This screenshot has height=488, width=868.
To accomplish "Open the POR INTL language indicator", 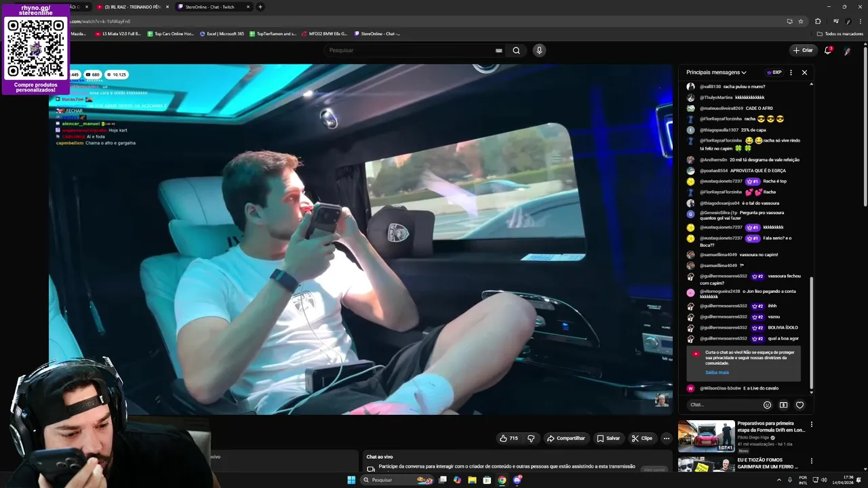I will click(x=803, y=480).
